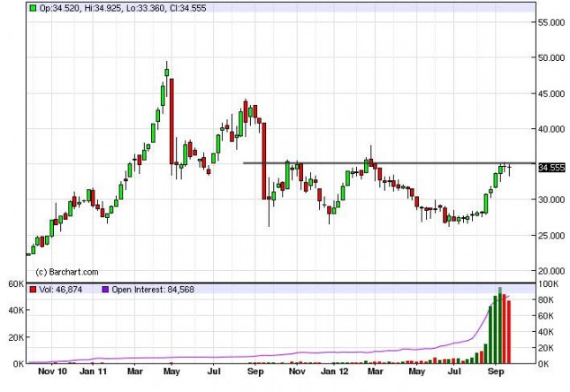The image size is (570, 392).
Task: Click the (c) Barchart.com text
Action: 67,272
